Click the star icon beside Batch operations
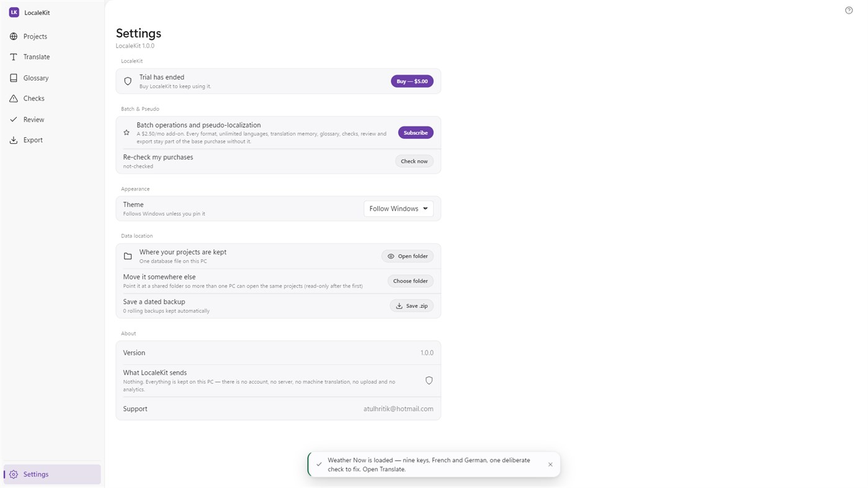Screen dimensions: 868x488 point(127,133)
